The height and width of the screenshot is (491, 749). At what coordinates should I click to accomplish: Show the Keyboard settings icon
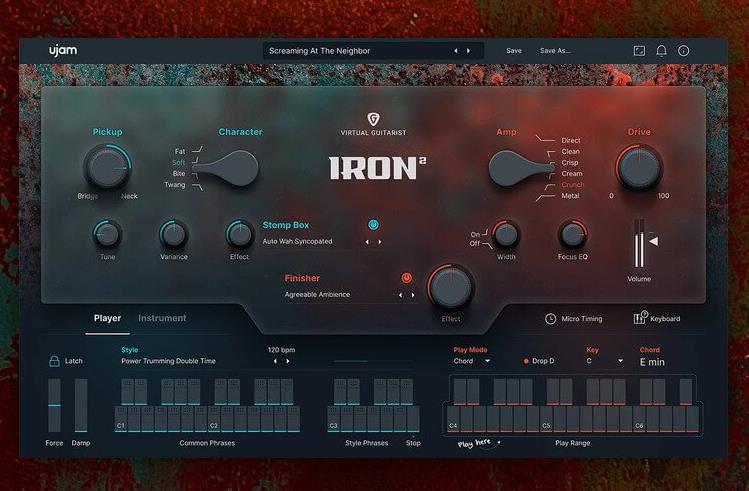tap(640, 319)
